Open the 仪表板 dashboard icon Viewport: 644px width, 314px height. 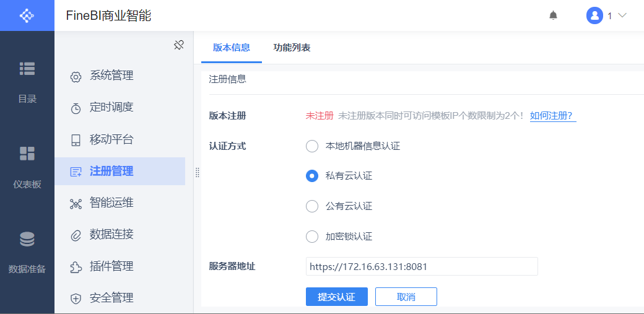(27, 154)
